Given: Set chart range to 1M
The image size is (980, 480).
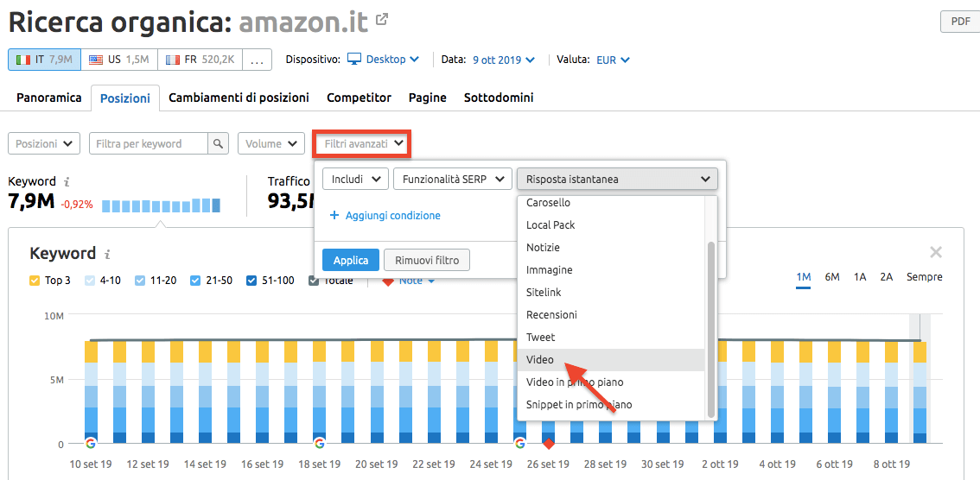Looking at the screenshot, I should point(803,277).
